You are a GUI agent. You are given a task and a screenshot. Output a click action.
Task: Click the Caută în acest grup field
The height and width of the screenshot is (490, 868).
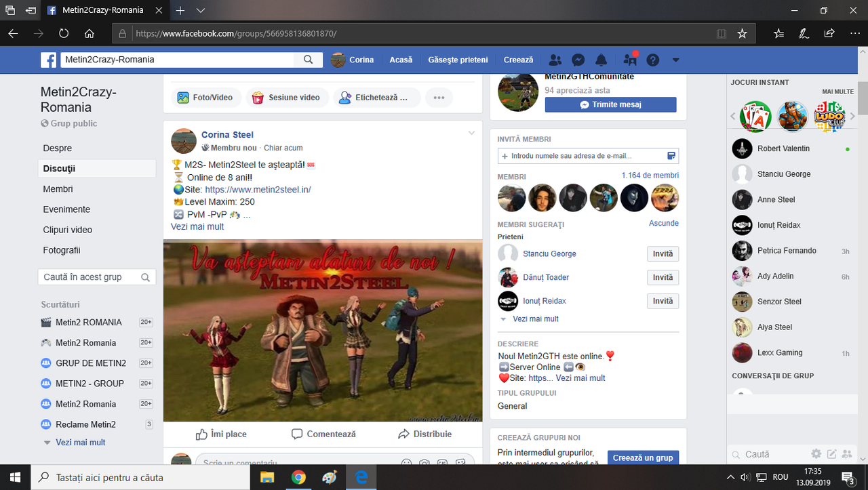pyautogui.click(x=97, y=277)
